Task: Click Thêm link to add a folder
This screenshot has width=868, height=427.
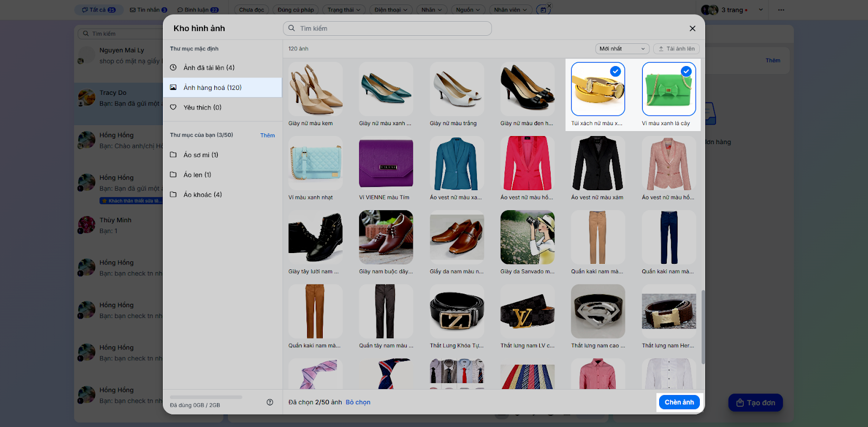Action: [x=267, y=135]
